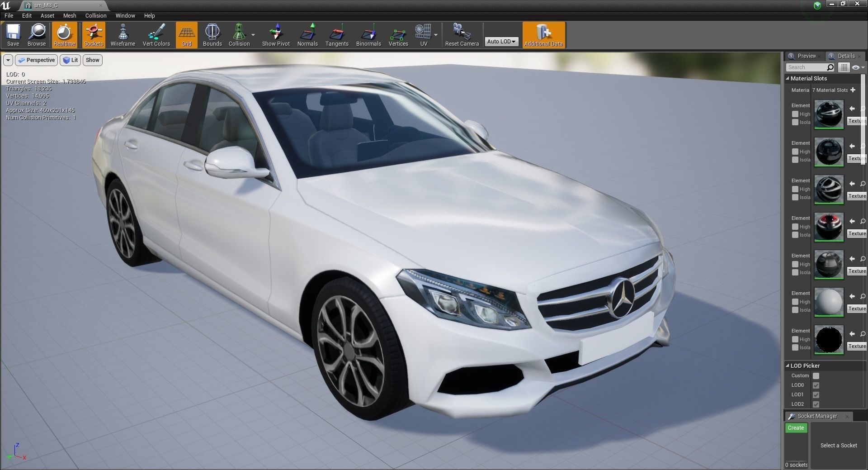Check Isolate for the black disk material
Viewport: 868px width, 470px height.
795,347
